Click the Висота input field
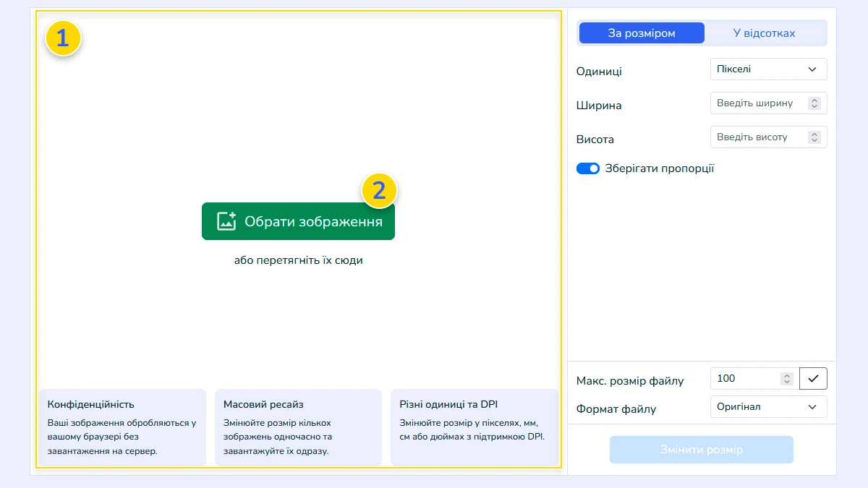This screenshot has height=488, width=868. coord(758,137)
